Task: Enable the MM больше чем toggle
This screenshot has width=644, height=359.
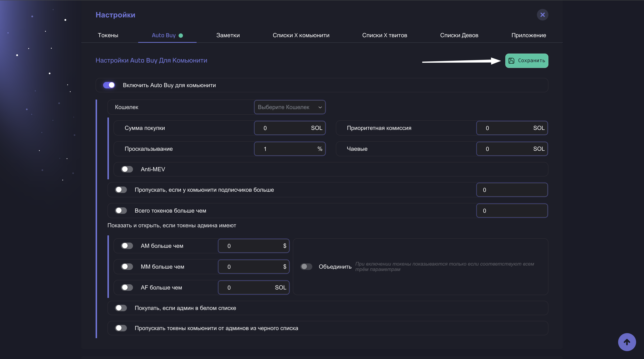Action: point(127,266)
